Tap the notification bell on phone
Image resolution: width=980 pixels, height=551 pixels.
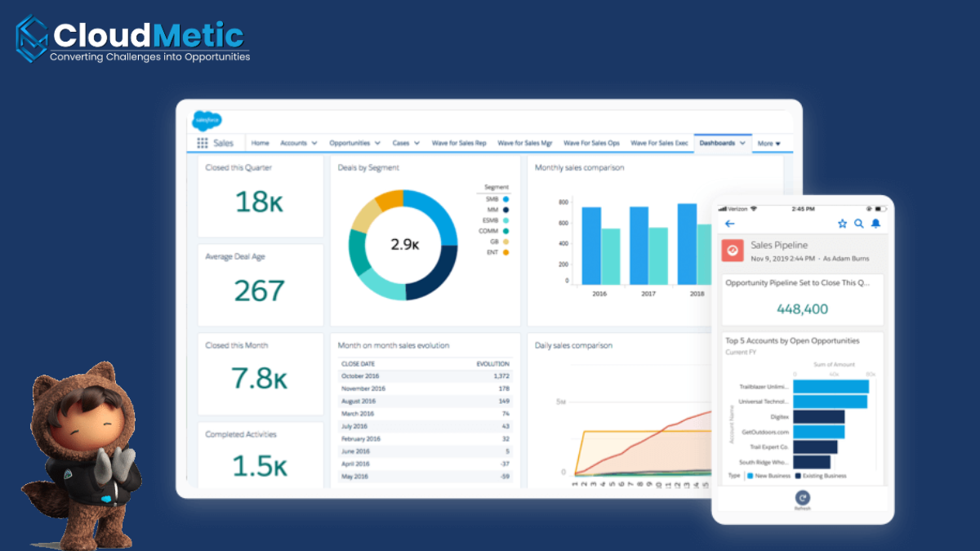click(x=876, y=224)
